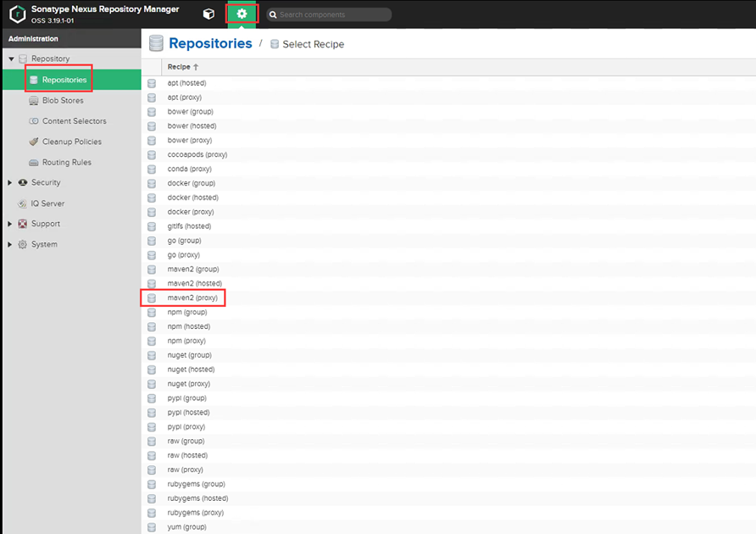
Task: Click the Blob Stores icon in sidebar
Action: (34, 101)
